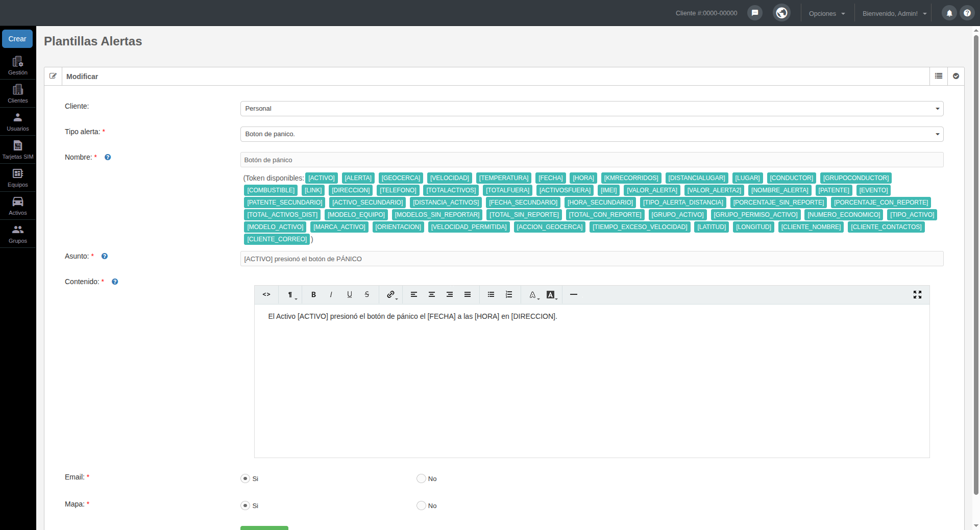
Task: Align text right in editor
Action: tap(450, 295)
